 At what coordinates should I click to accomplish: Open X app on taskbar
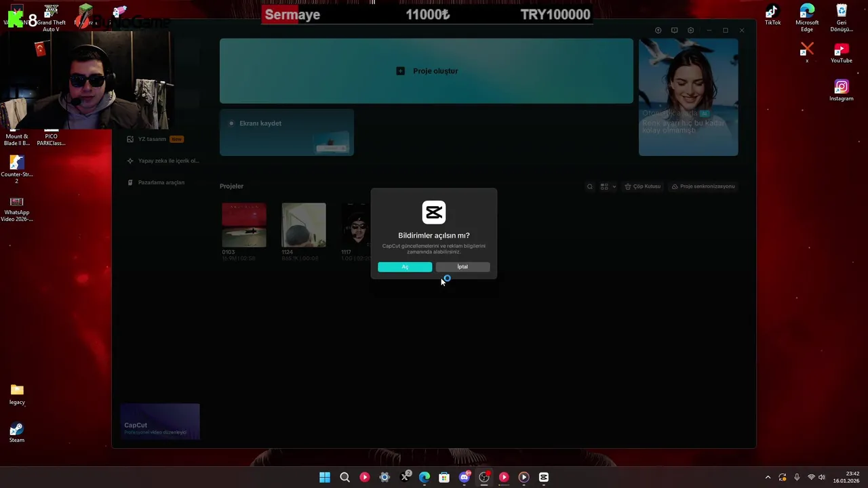pos(405,477)
